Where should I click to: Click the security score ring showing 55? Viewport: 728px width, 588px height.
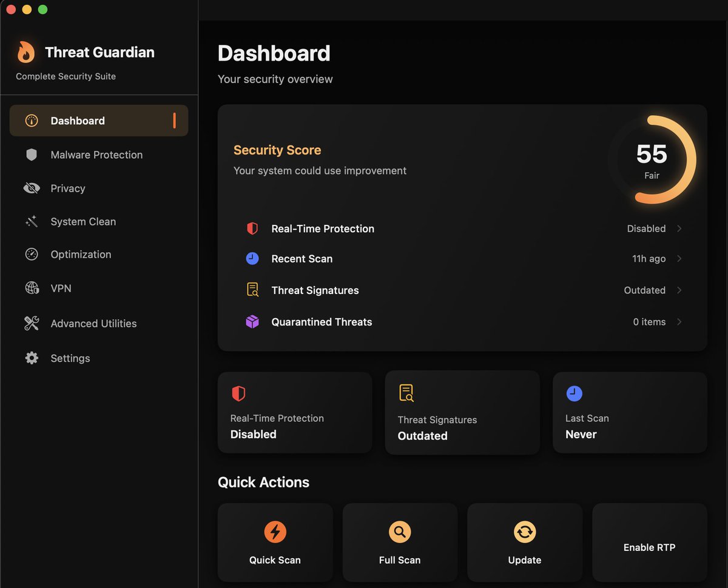(652, 160)
